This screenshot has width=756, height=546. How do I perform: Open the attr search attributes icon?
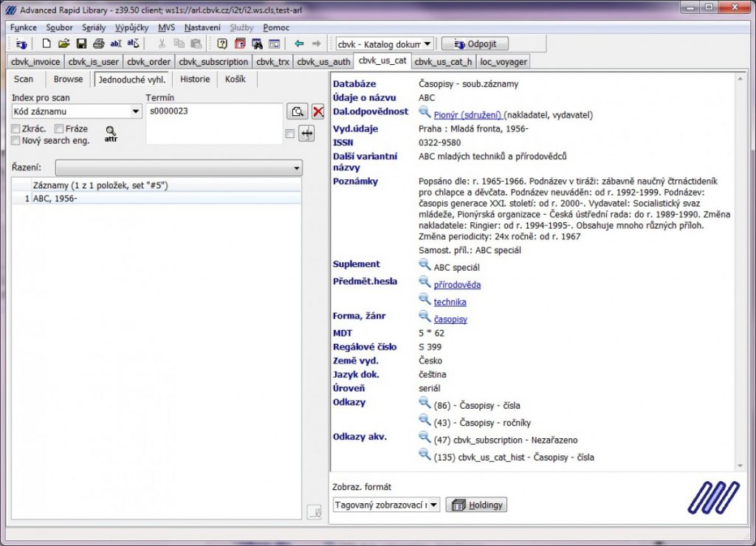[x=111, y=134]
